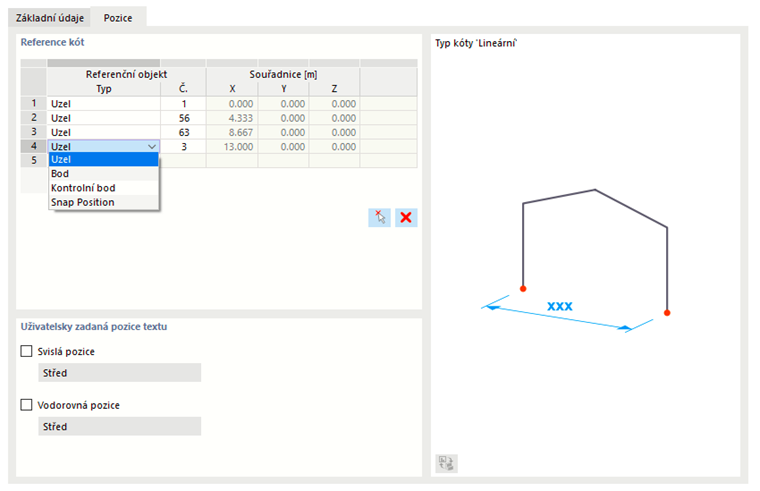Click the node number 63 cell
760x491 pixels.
coord(183,132)
